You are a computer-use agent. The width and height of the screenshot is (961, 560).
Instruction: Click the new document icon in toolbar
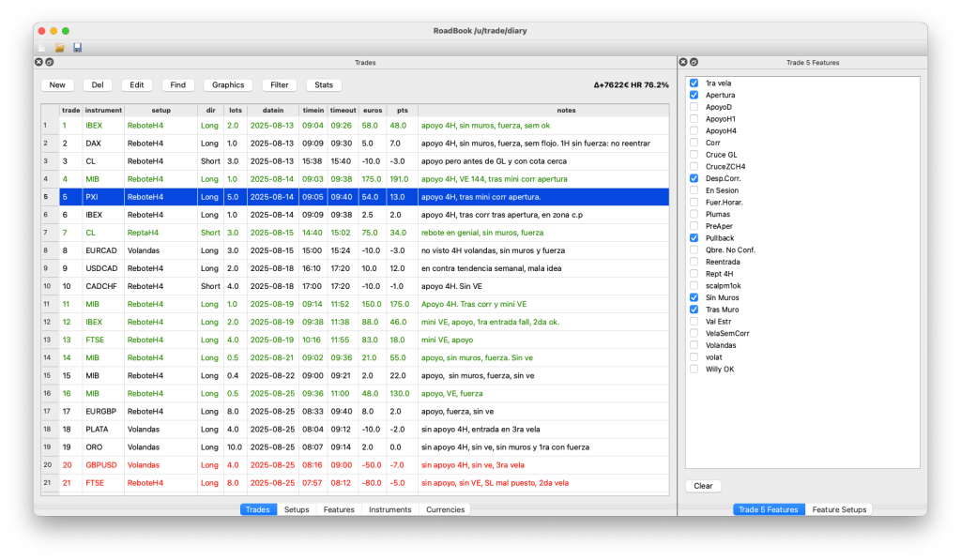(x=40, y=47)
